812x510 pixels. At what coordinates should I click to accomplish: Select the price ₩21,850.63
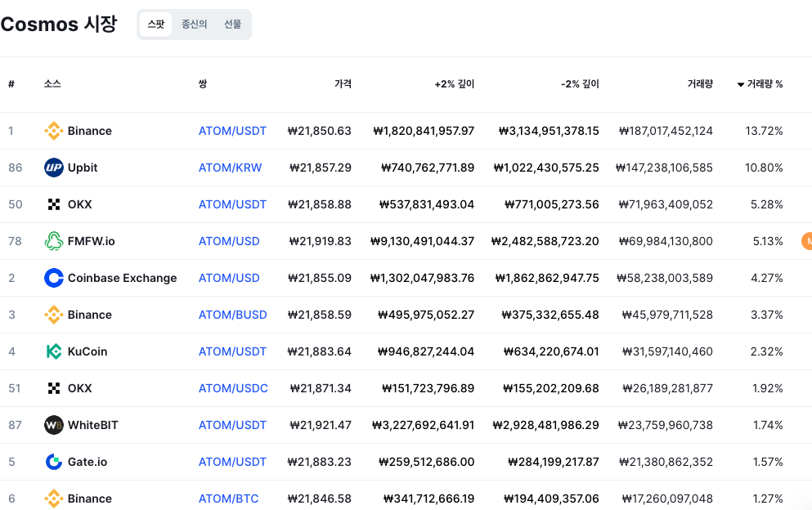pyautogui.click(x=320, y=131)
